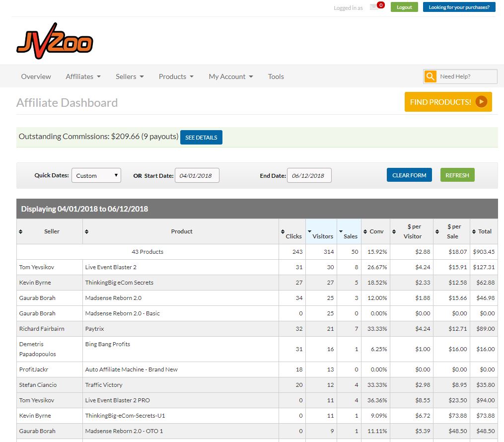Viewport: 504px width, 442px height.
Task: Click the End Date input field
Action: (309, 175)
